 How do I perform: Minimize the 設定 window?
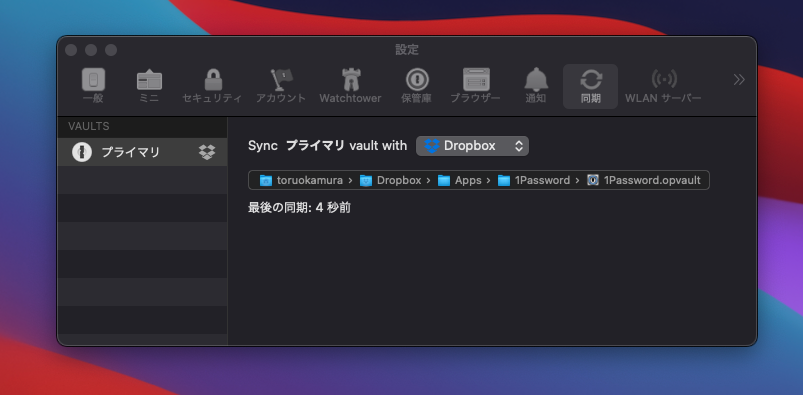click(91, 50)
